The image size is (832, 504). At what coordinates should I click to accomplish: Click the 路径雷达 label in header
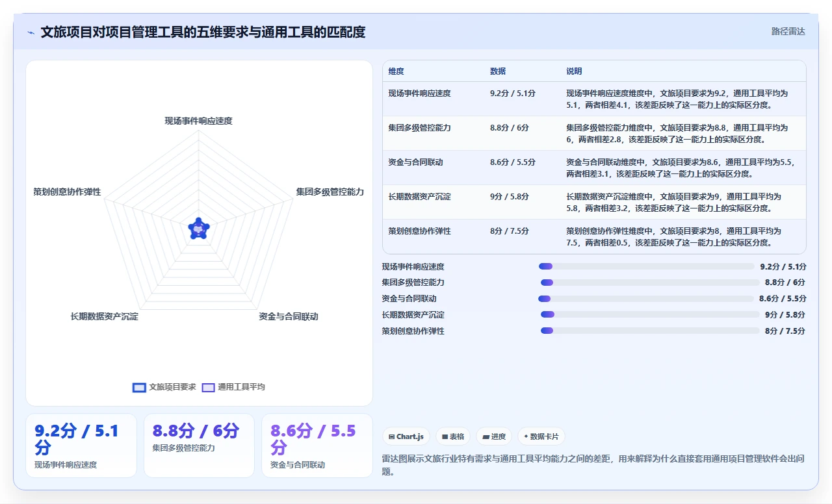pos(788,31)
